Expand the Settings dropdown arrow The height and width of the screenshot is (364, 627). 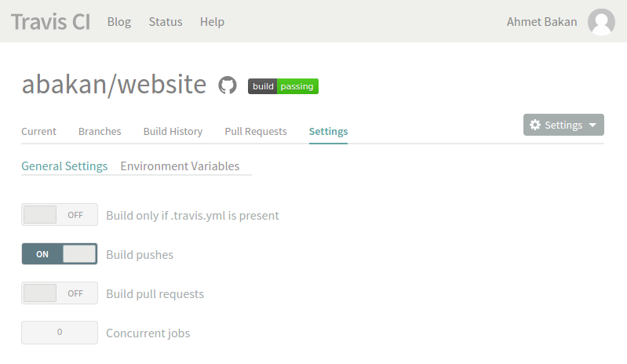pos(592,126)
